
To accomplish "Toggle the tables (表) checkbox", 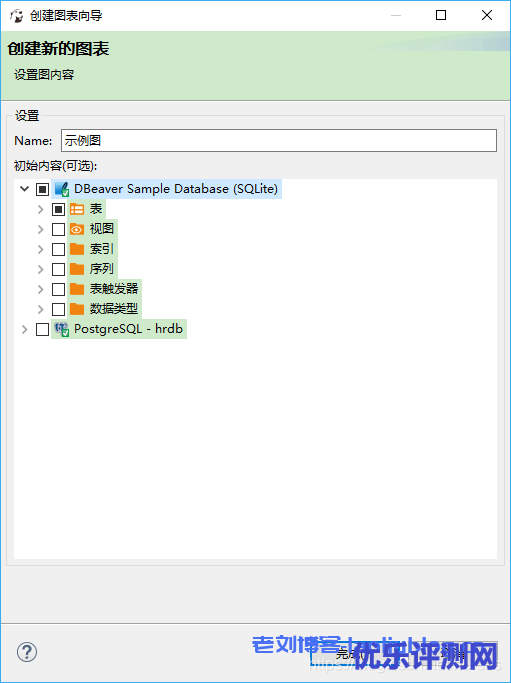I will (x=58, y=210).
